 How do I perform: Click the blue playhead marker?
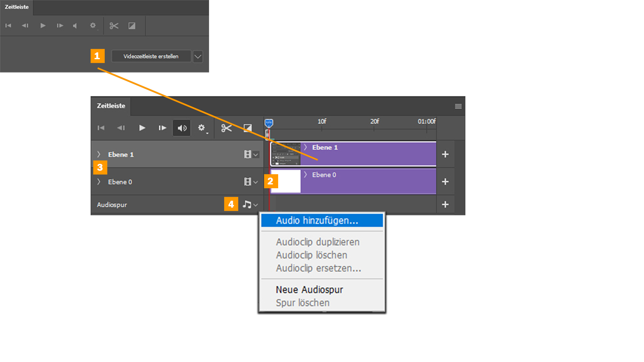click(269, 123)
